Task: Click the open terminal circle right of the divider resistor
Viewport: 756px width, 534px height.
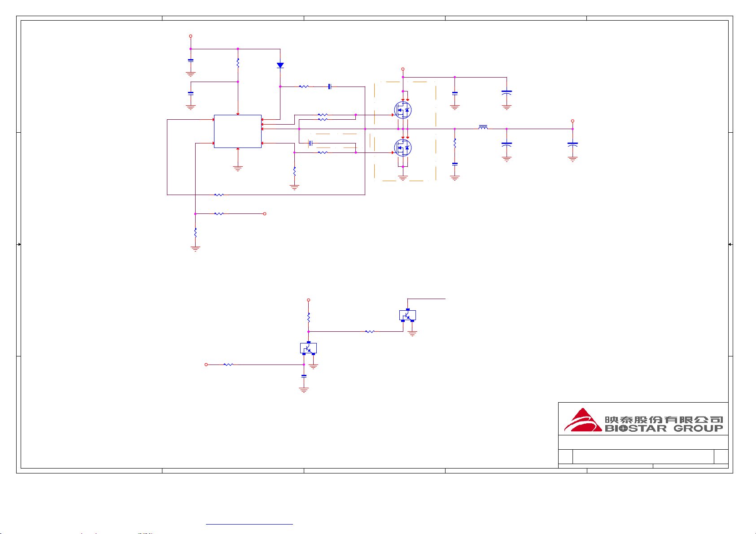Action: point(265,214)
